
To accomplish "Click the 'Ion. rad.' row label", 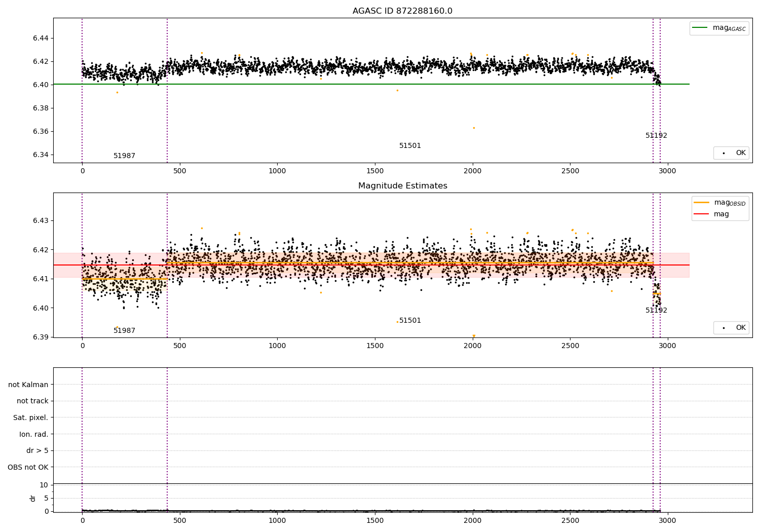I will click(34, 435).
